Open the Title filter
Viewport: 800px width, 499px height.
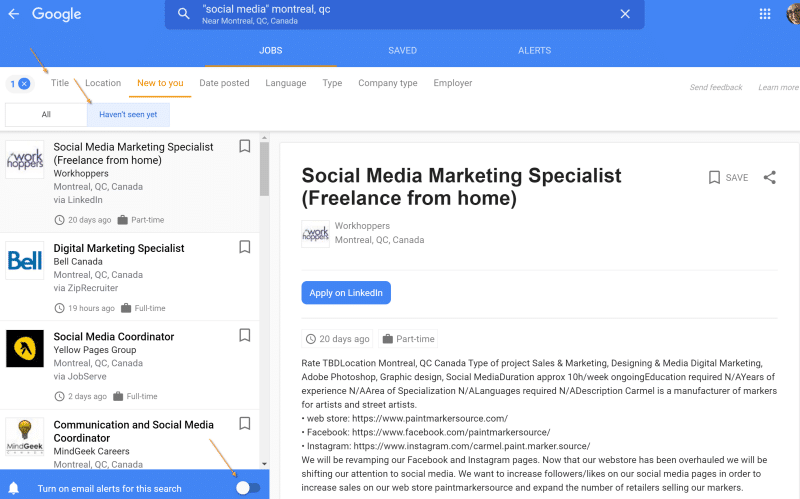coord(60,83)
